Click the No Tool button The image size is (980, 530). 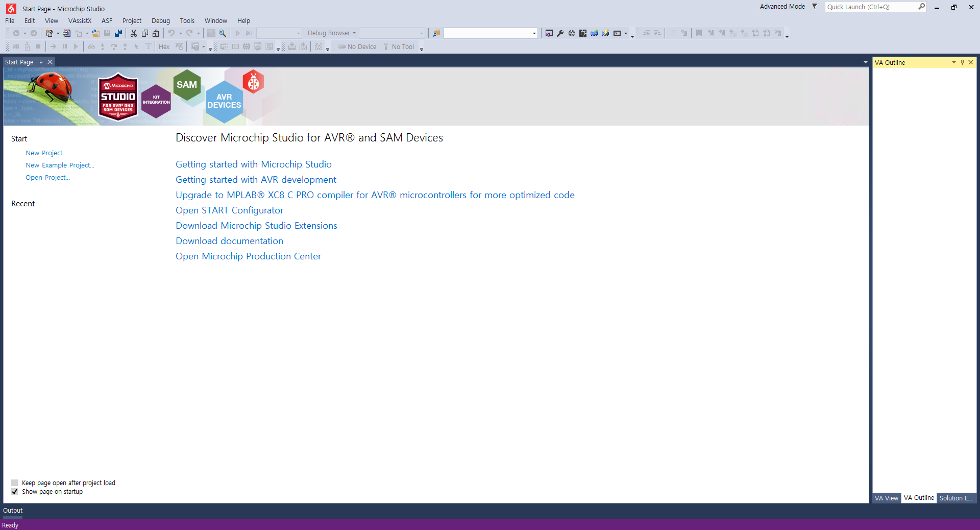[399, 47]
